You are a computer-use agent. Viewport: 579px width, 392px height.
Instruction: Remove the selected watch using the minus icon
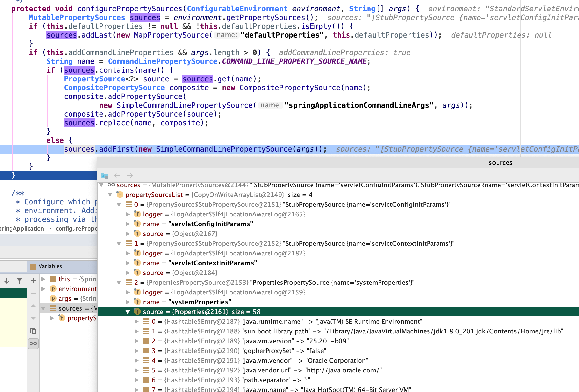click(x=33, y=293)
